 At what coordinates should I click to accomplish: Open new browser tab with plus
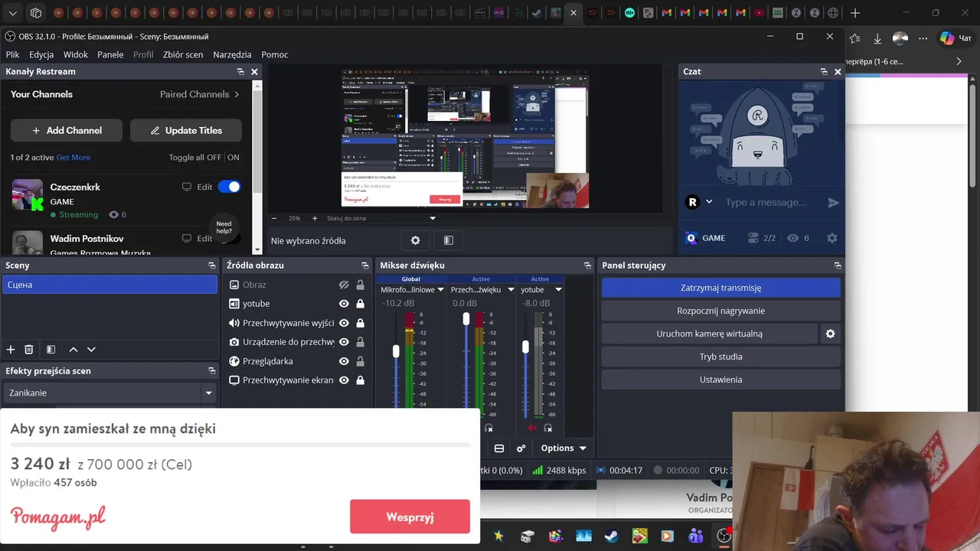click(855, 13)
